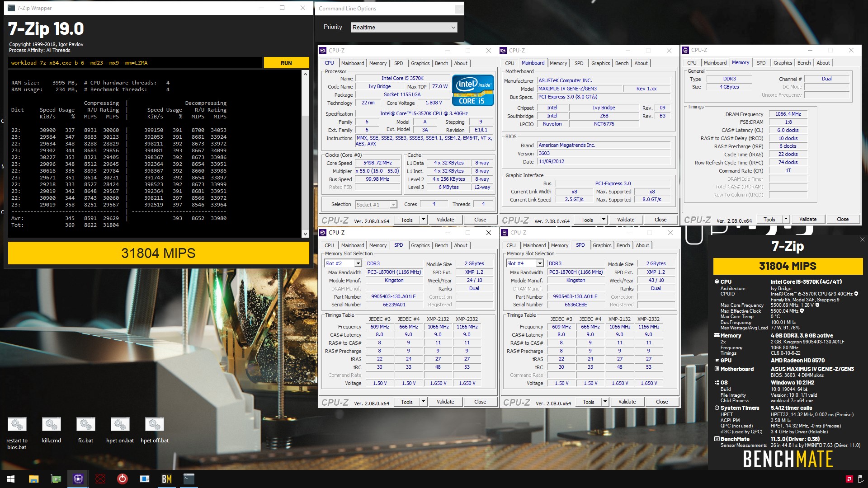Image resolution: width=868 pixels, height=488 pixels.
Task: Open the Graphics tab in the Memory window
Action: point(783,63)
